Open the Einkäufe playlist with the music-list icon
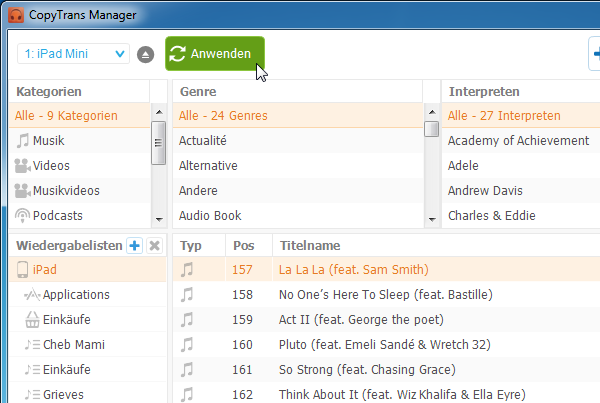Viewport: 600px width, 403px height. point(88,370)
